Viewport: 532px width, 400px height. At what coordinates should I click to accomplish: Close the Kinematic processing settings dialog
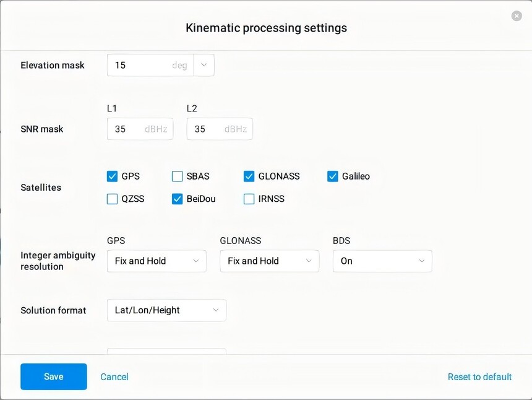(x=517, y=16)
